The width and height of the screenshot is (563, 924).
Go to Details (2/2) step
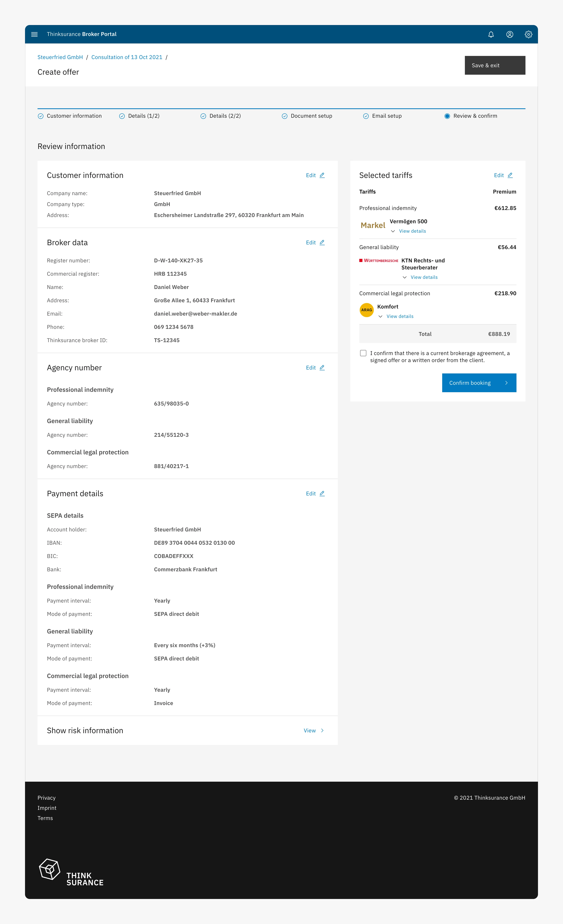pos(221,116)
